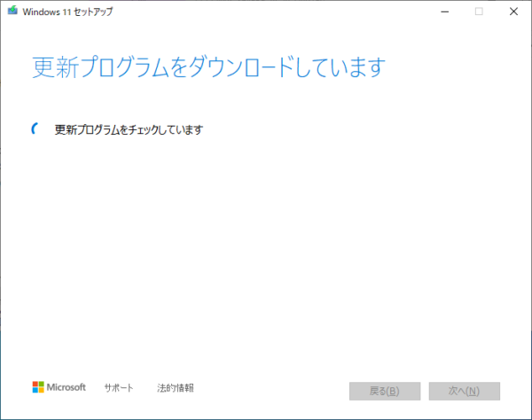Screen dimensions: 532x420
Task: Click the spinning progress indicator
Action: click(x=35, y=128)
